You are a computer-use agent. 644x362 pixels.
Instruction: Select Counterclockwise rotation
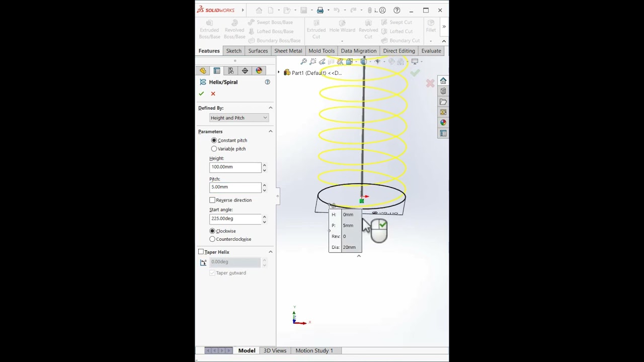click(x=230, y=239)
